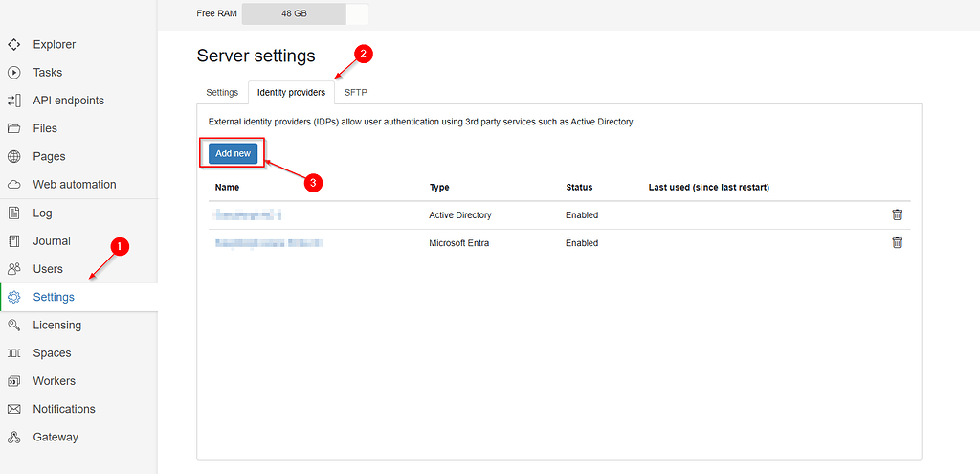The width and height of the screenshot is (980, 474).
Task: Open the blurred Microsoft Entra provider name link
Action: coord(269,242)
